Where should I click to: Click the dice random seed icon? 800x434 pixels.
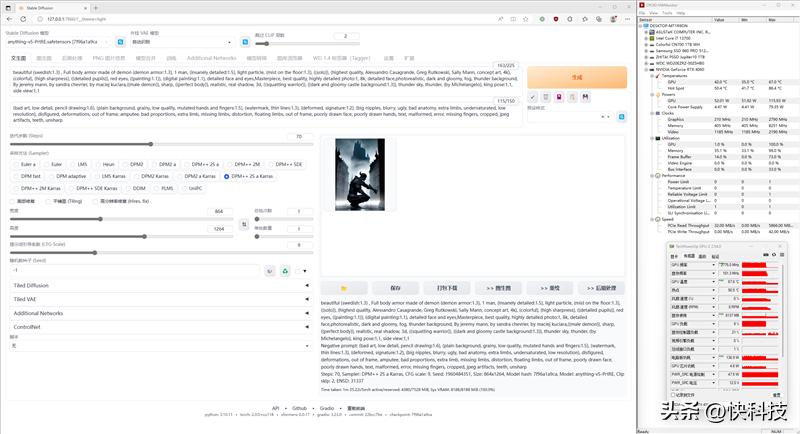pos(270,271)
